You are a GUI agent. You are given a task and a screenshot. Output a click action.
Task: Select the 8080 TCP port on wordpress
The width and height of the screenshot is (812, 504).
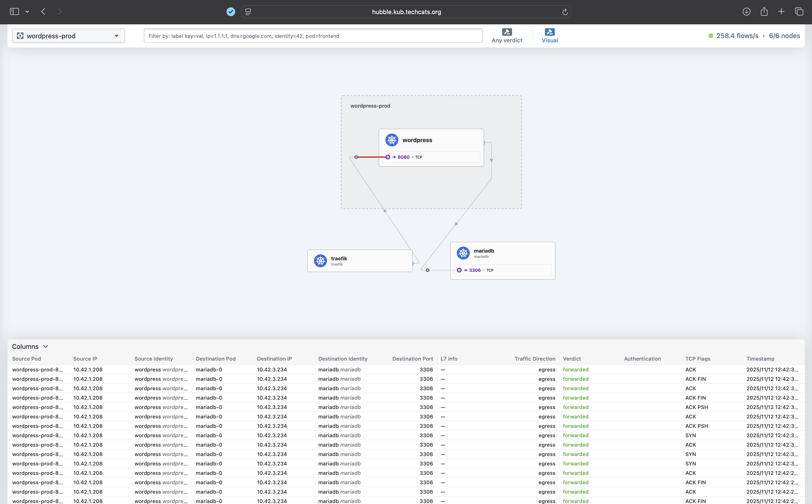click(x=403, y=157)
